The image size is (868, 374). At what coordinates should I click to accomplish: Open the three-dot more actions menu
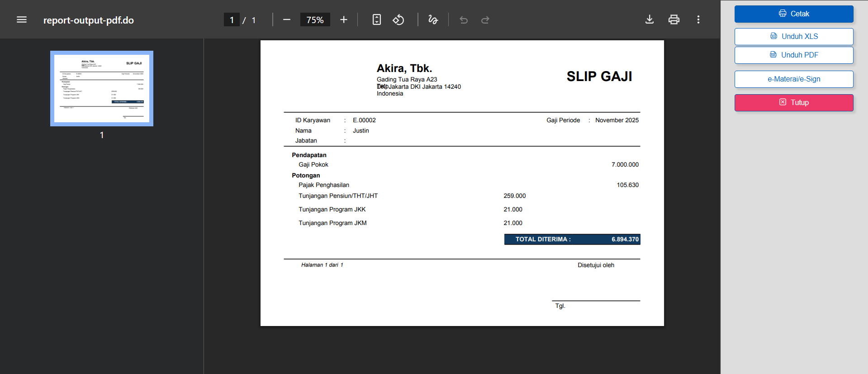(x=698, y=20)
